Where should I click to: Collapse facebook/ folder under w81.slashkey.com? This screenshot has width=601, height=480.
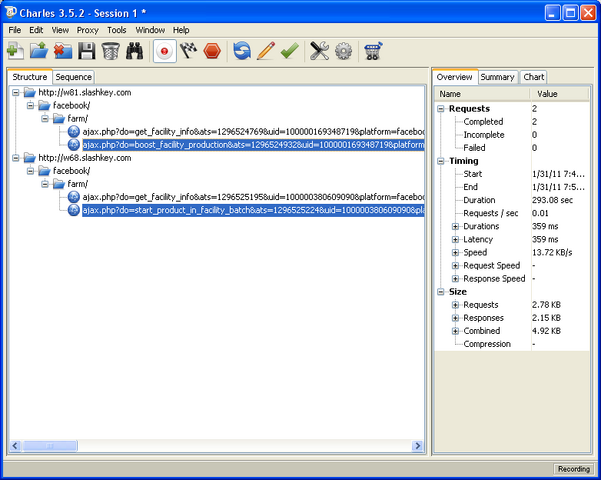click(30, 105)
